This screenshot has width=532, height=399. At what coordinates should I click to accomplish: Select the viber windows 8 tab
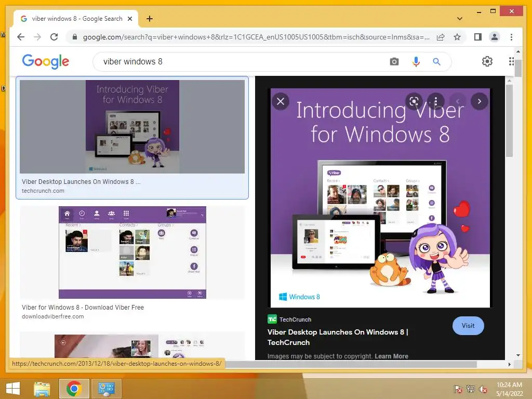tap(76, 19)
